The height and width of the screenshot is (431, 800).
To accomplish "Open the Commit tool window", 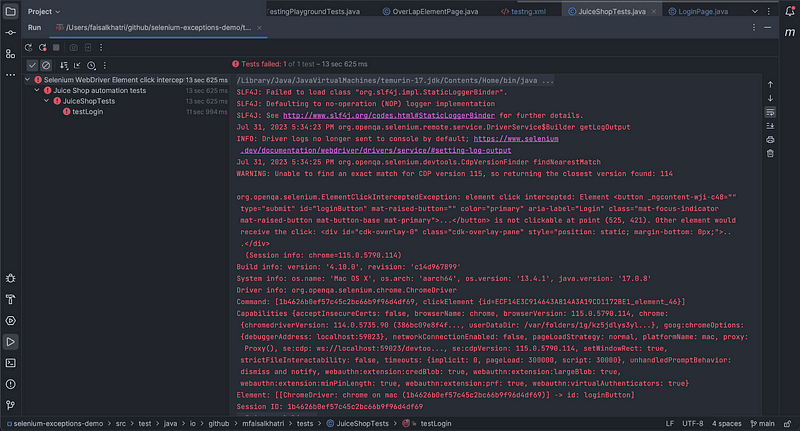I will click(10, 33).
